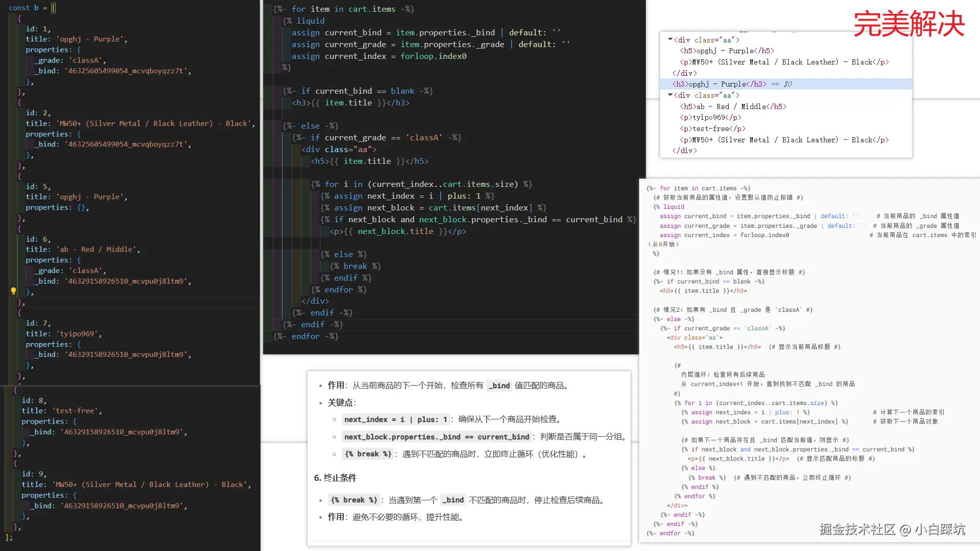Image resolution: width=980 pixels, height=551 pixels.
Task: Click the 'id: 2,' line
Action: 38,113
